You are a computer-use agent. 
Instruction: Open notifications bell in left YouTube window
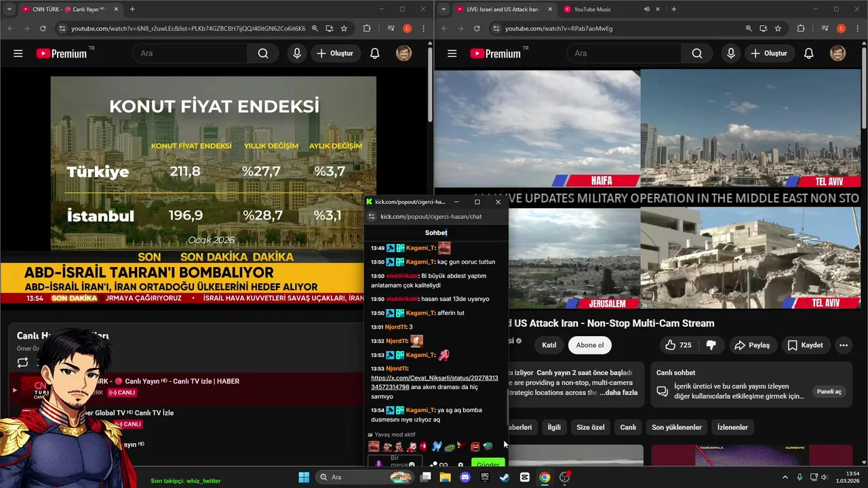point(375,54)
